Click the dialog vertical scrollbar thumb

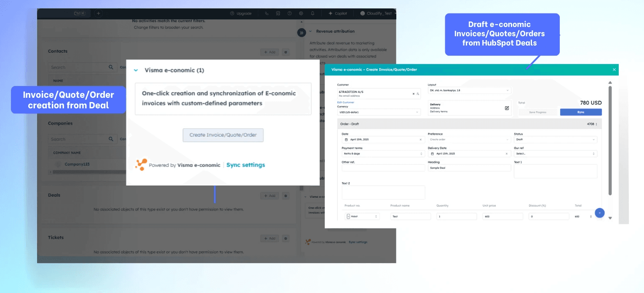[610, 140]
